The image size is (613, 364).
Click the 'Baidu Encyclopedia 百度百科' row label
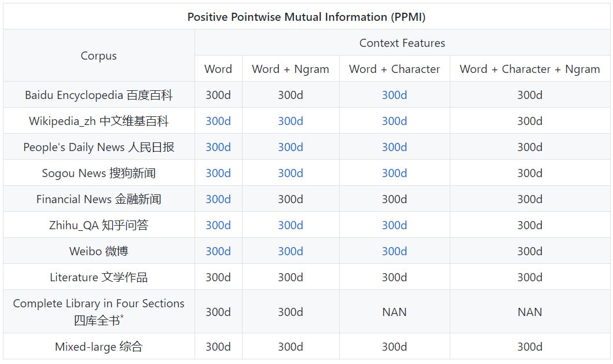[98, 95]
